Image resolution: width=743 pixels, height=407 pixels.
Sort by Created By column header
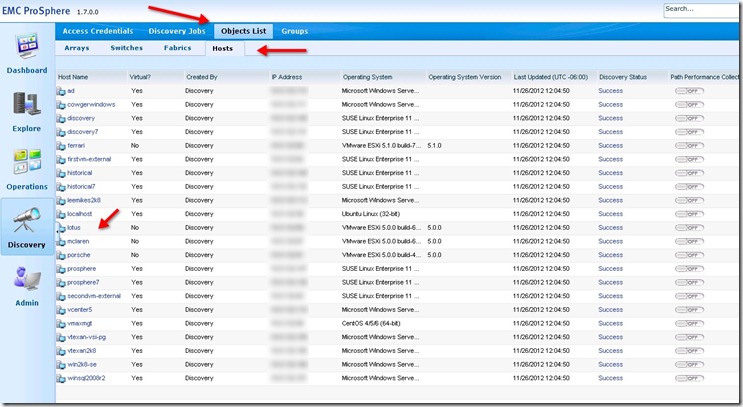coord(201,77)
